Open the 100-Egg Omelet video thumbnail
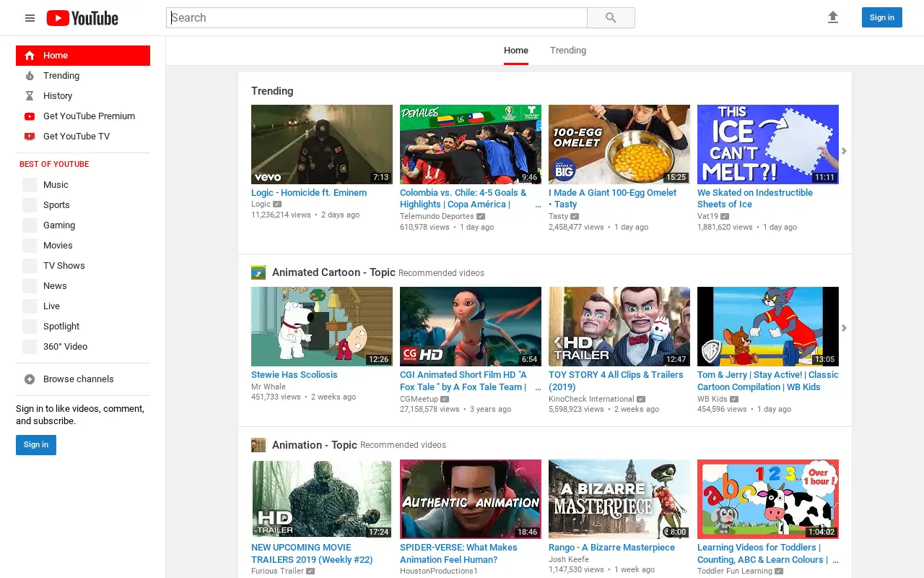 pyautogui.click(x=619, y=144)
